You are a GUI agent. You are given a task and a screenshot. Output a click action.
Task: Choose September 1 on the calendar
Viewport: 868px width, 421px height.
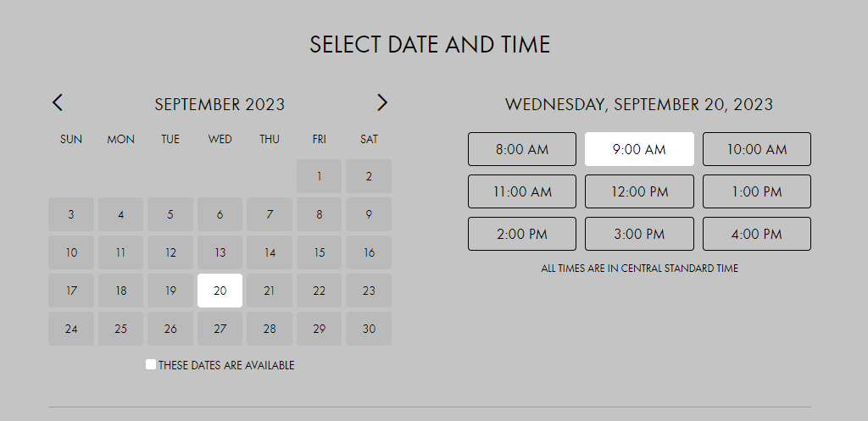click(x=319, y=176)
